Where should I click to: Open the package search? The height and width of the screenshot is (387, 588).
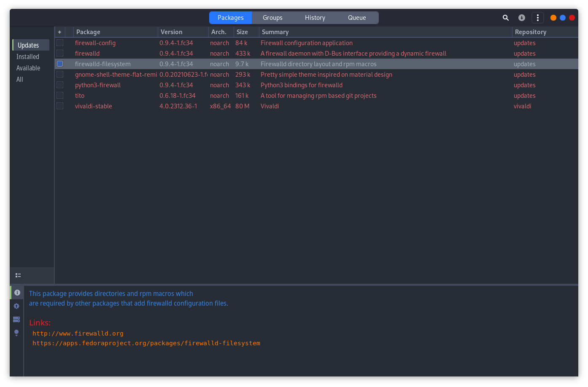506,18
